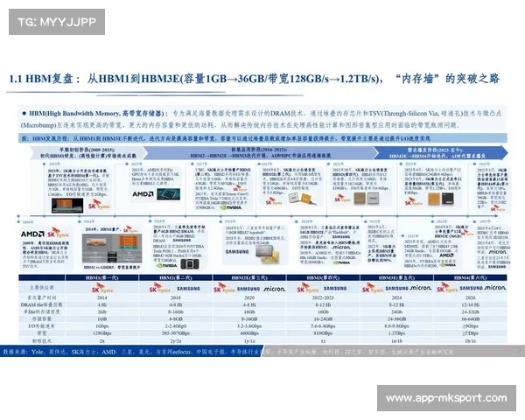Click the blue figure caption bar starting "图: HBM发展历程"
525x420 pixels.
click(x=262, y=138)
